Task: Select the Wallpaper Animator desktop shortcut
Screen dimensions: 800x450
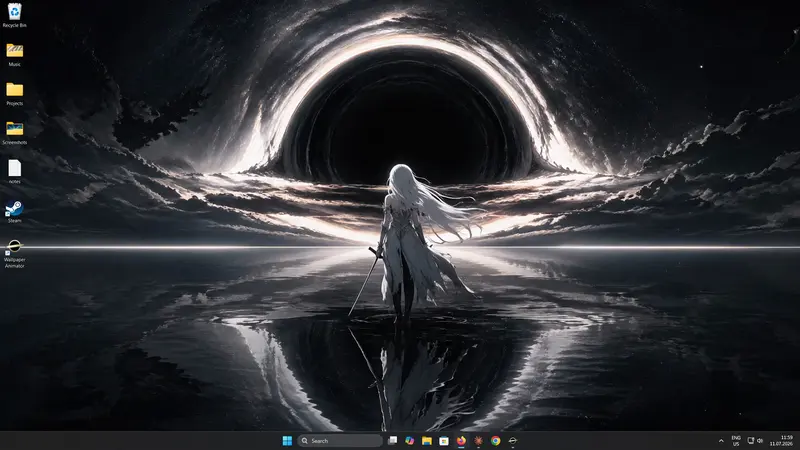Action: click(14, 254)
